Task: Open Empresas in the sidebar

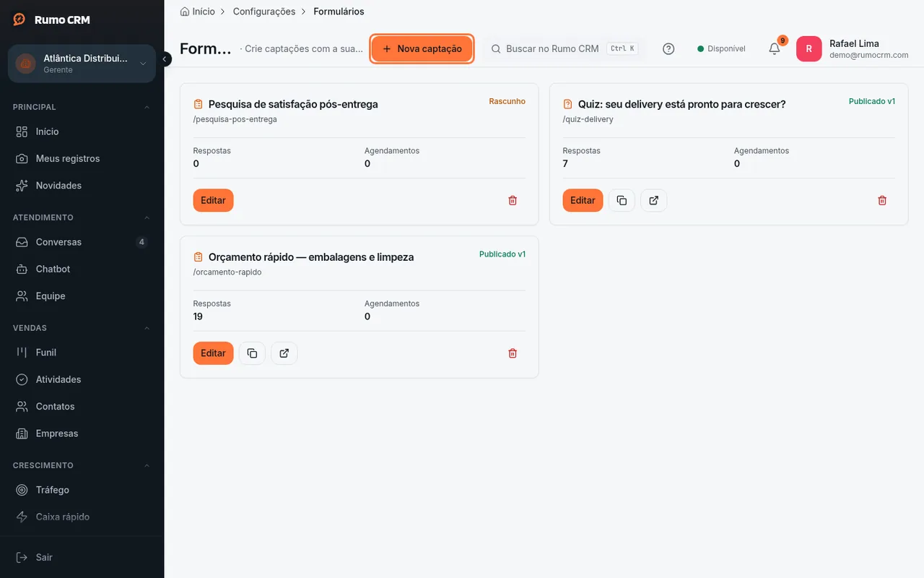Action: coord(82,433)
